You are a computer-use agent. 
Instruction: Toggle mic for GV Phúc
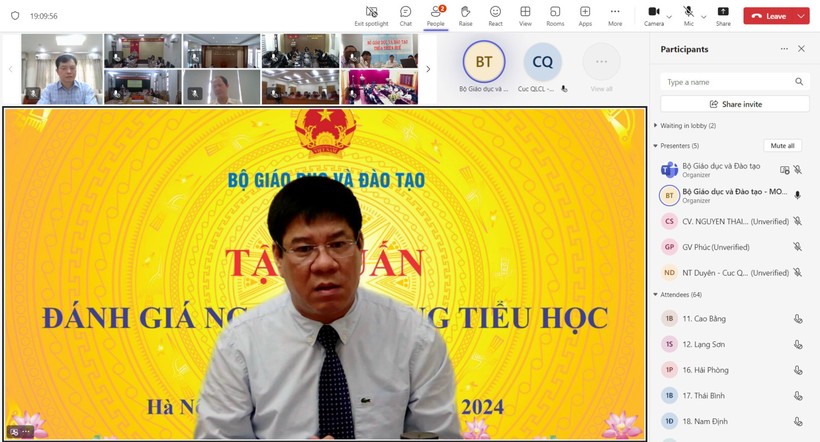click(798, 247)
